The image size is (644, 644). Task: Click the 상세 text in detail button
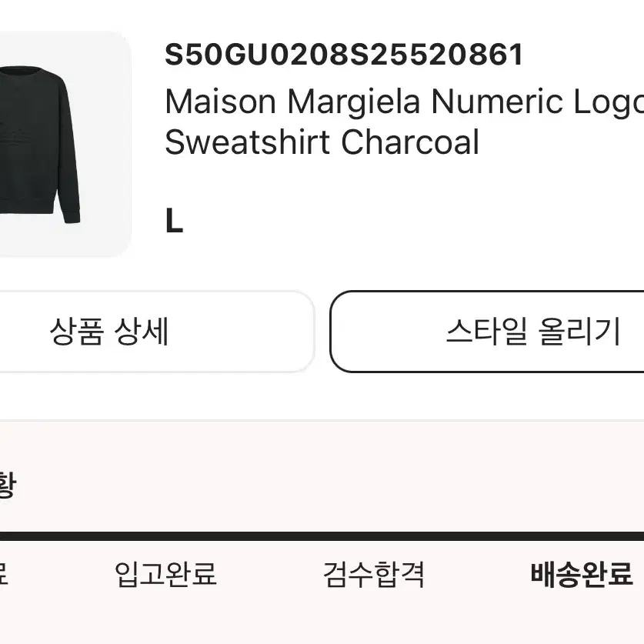point(141,331)
